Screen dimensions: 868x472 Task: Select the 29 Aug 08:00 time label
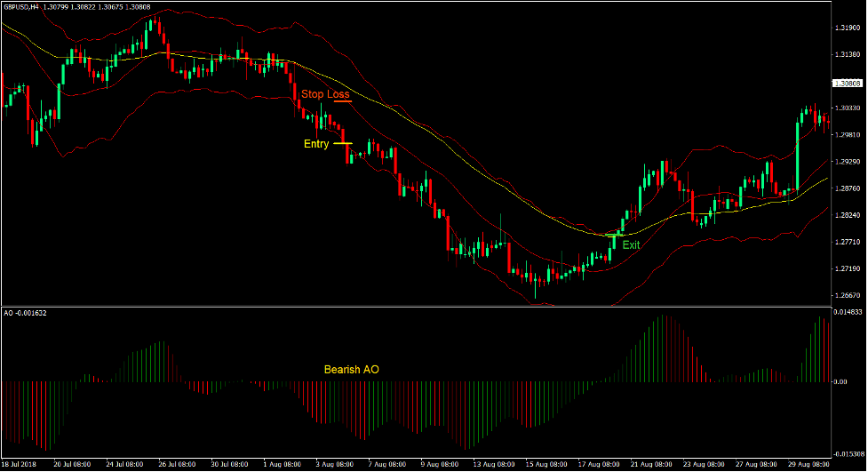pos(807,465)
